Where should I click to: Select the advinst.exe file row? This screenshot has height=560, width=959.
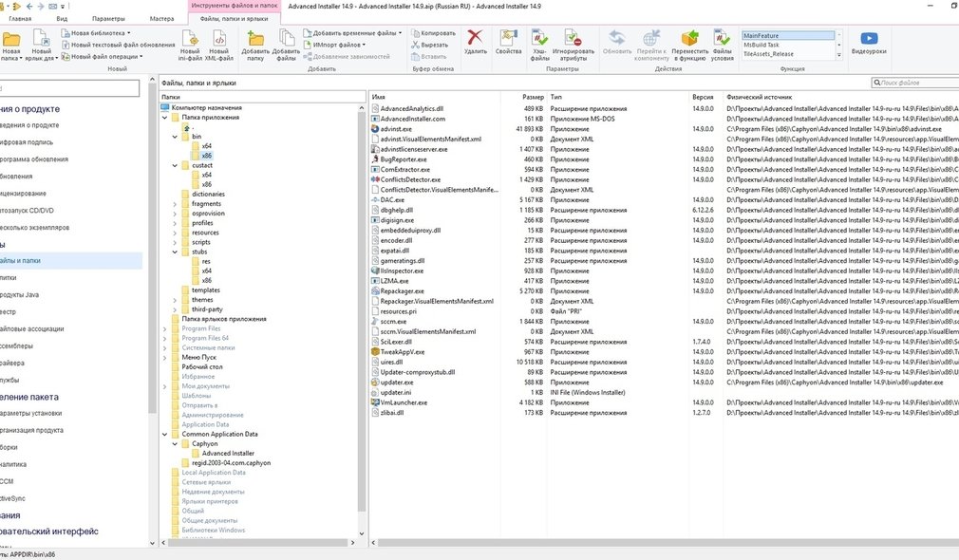click(396, 129)
